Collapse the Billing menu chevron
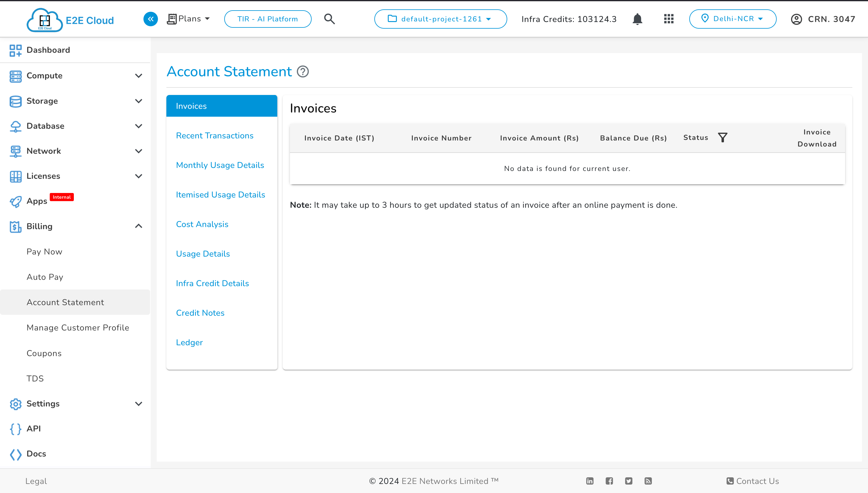 138,226
